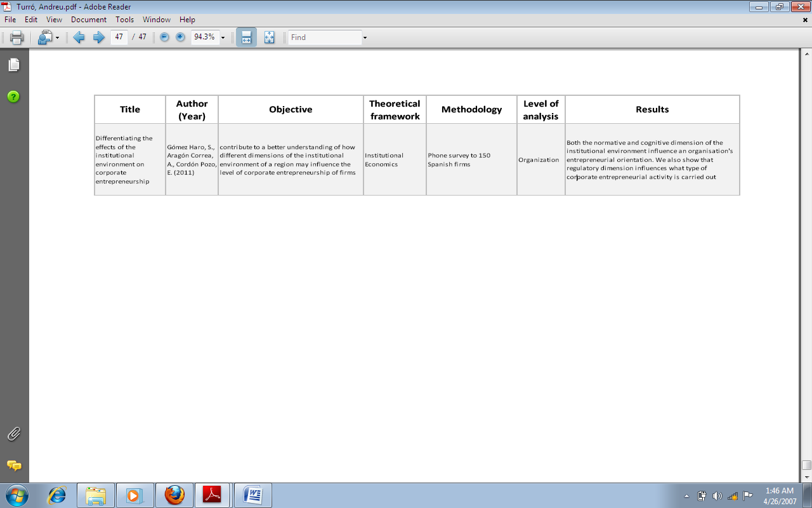The image size is (812, 508).
Task: Click the 'Institutional Economics' cell
Action: 395,159
